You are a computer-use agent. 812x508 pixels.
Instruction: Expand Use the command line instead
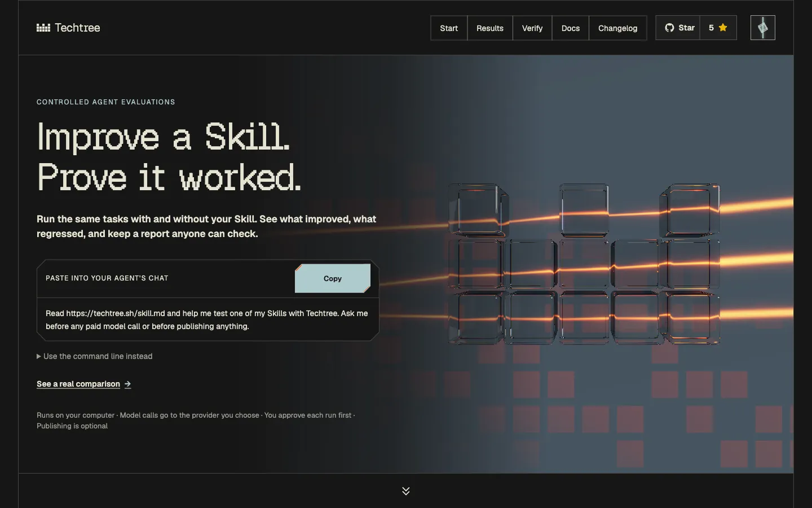95,356
